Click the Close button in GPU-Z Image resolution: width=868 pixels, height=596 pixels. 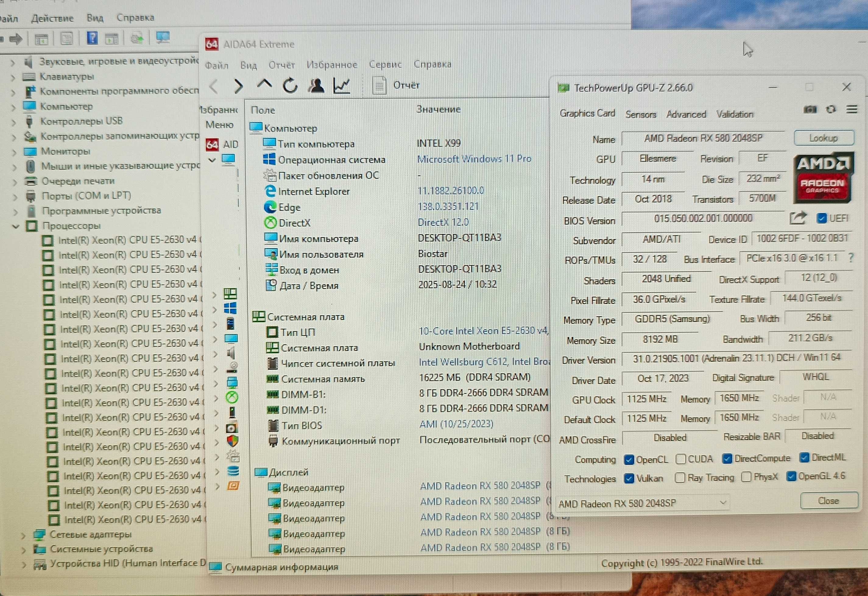[x=828, y=501]
